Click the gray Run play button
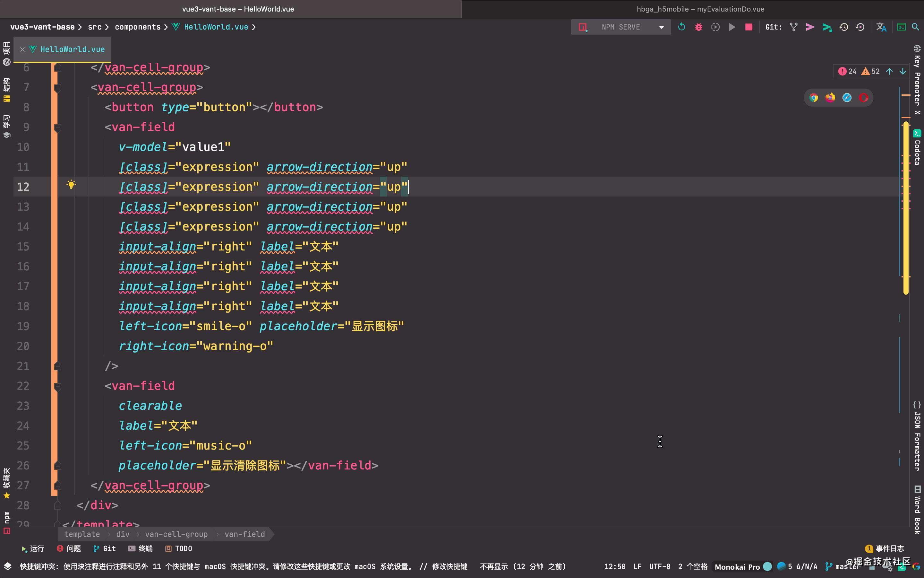Screen dimensions: 924x578 [x=732, y=27]
